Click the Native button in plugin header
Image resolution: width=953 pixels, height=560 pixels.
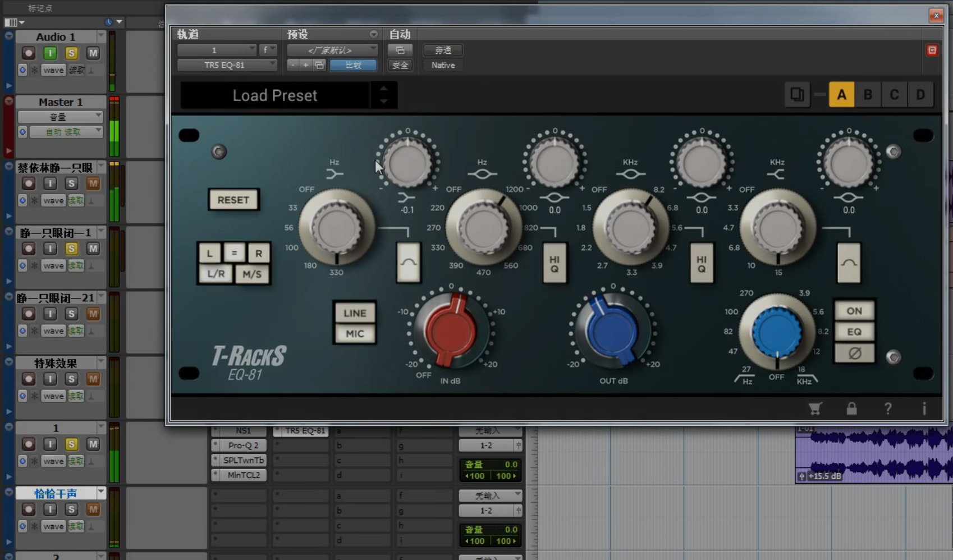pyautogui.click(x=442, y=65)
